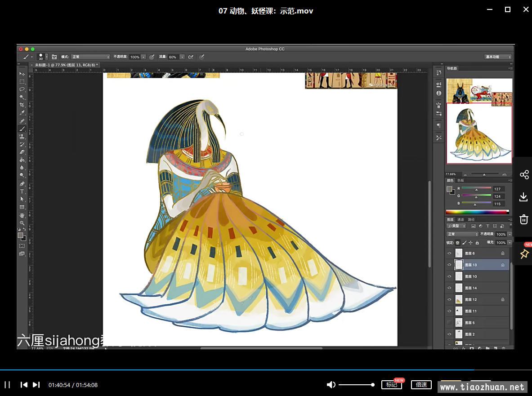Open the 基本功能 workspace dropdown
This screenshot has height=396, width=532.
coord(498,57)
